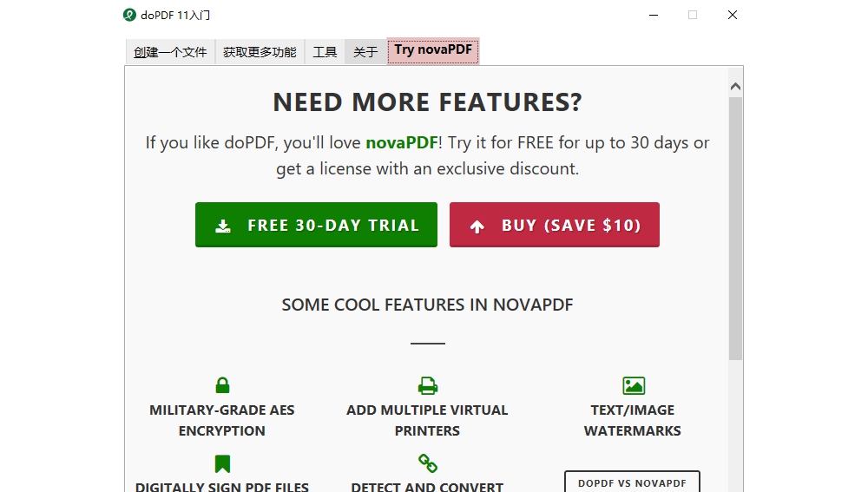
Task: Select the 工具 tab
Action: coord(325,52)
